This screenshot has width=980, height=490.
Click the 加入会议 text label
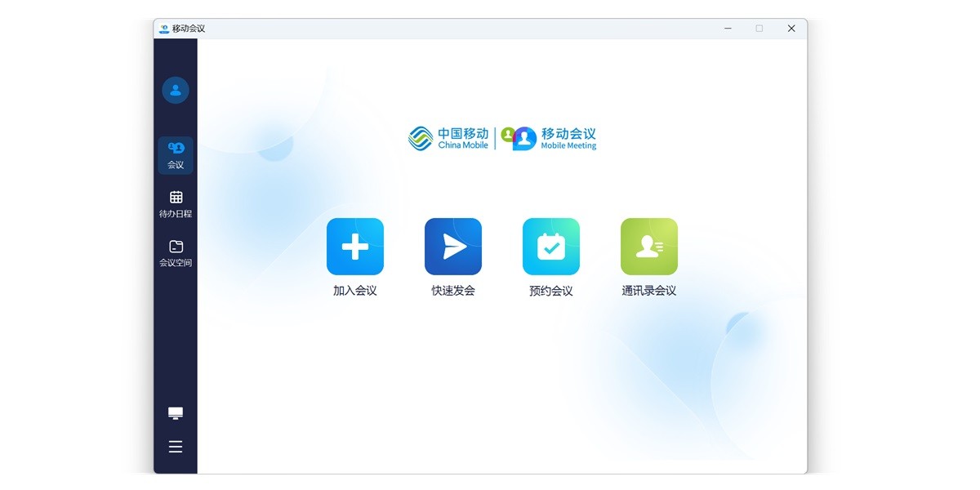[x=355, y=291]
